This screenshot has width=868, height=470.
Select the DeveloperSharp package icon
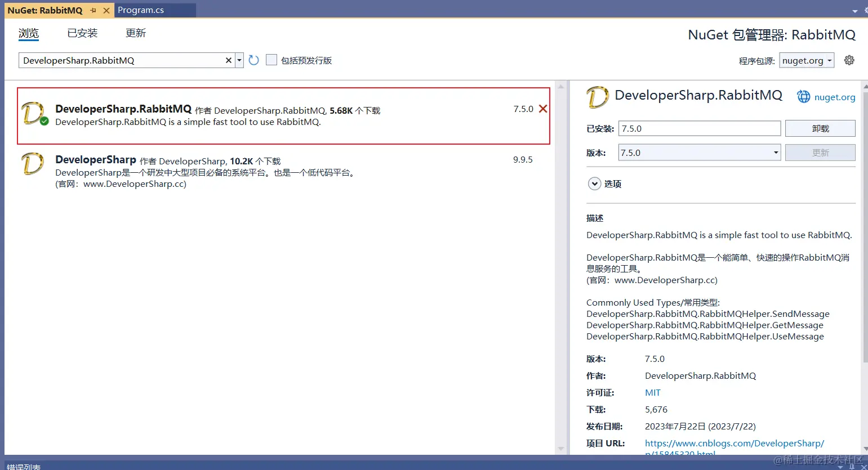coord(33,164)
